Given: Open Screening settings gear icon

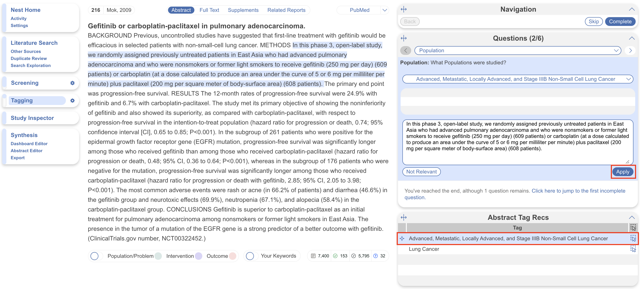Looking at the screenshot, I should point(72,83).
